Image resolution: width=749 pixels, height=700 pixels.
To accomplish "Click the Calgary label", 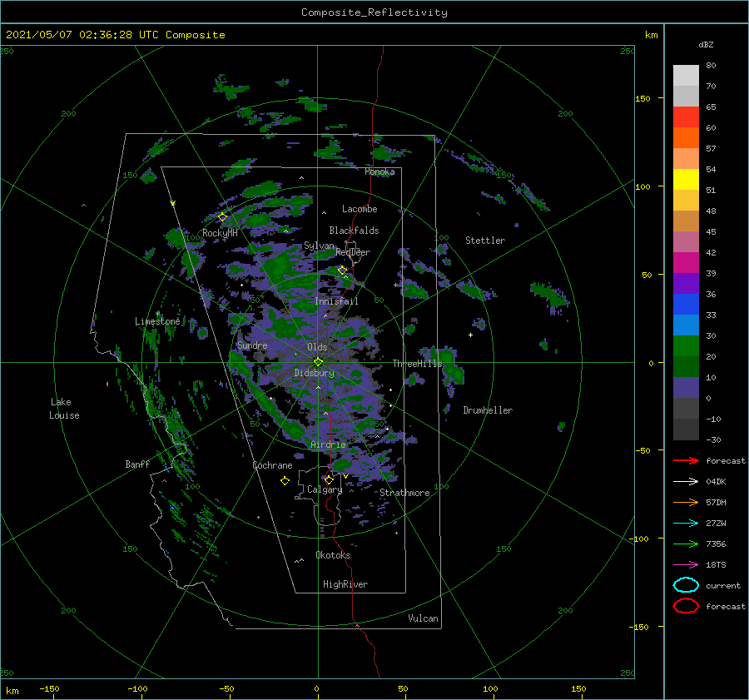I will click(325, 489).
